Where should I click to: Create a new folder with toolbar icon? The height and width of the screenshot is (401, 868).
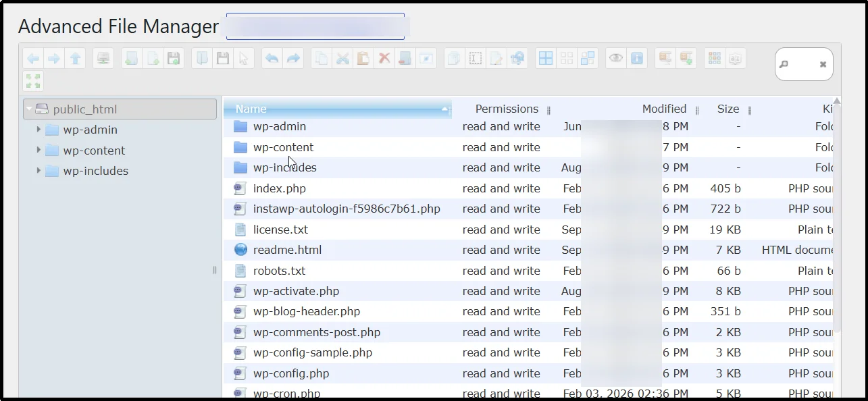tap(132, 59)
